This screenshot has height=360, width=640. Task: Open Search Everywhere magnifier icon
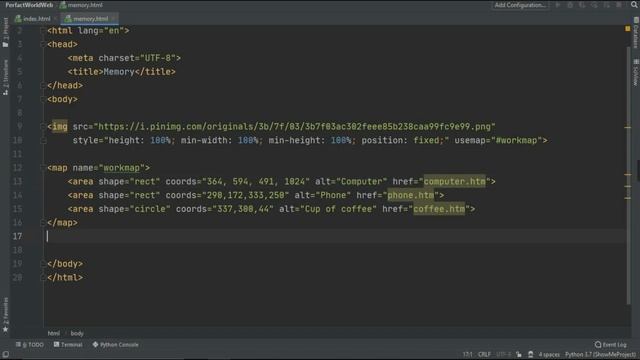(634, 5)
